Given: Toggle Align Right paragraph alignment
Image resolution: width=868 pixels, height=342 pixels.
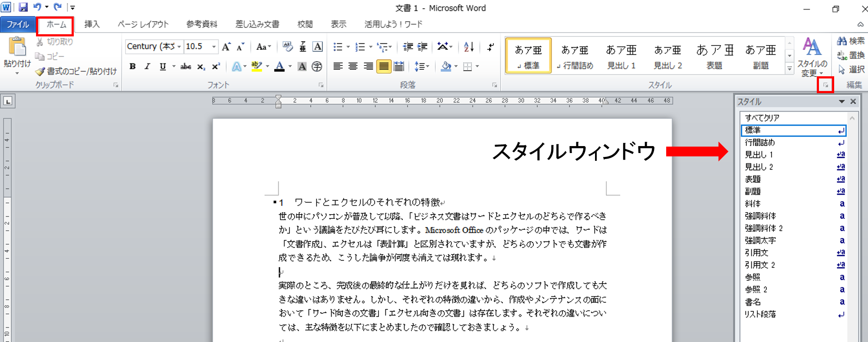Looking at the screenshot, I should pyautogui.click(x=368, y=66).
